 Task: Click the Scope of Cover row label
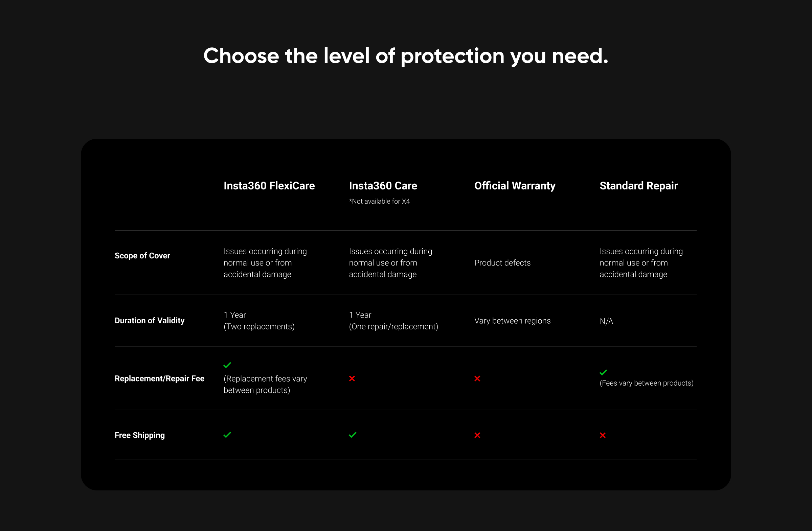click(142, 256)
